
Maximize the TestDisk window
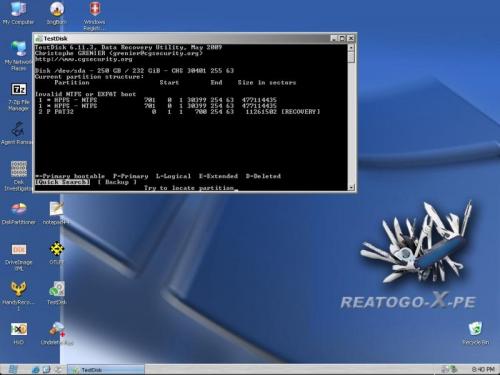tap(342, 38)
